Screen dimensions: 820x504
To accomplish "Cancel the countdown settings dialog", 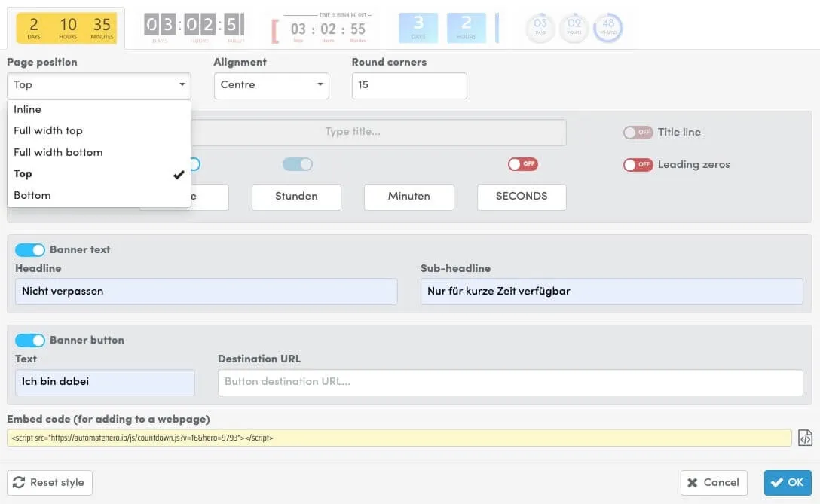I will [714, 483].
